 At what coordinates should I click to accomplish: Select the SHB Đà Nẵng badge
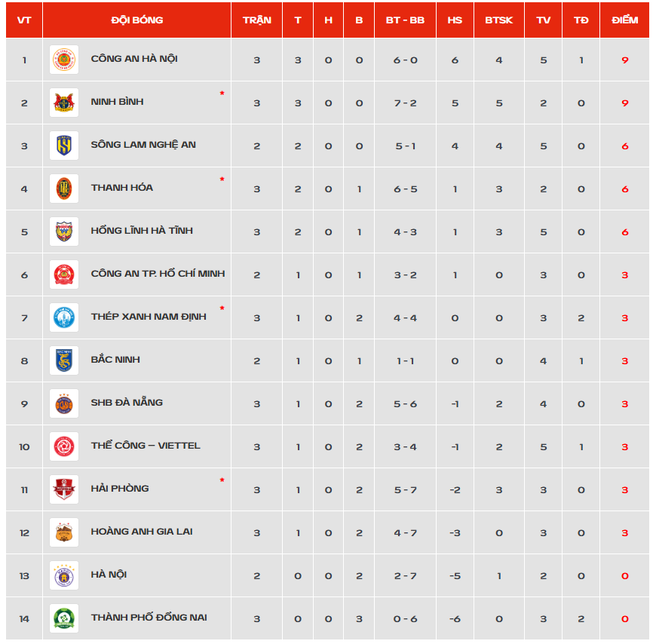coord(64,403)
